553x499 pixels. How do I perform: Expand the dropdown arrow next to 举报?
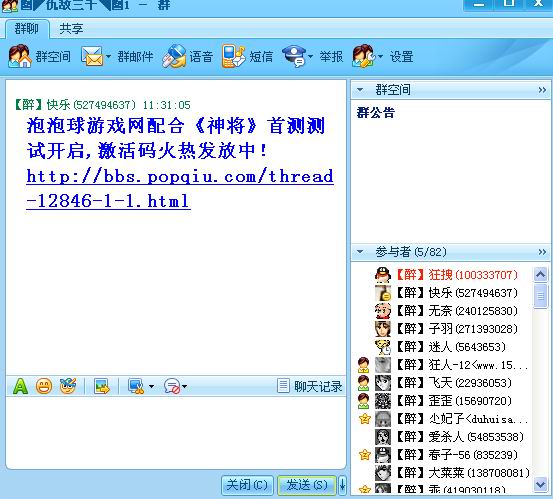(310, 56)
